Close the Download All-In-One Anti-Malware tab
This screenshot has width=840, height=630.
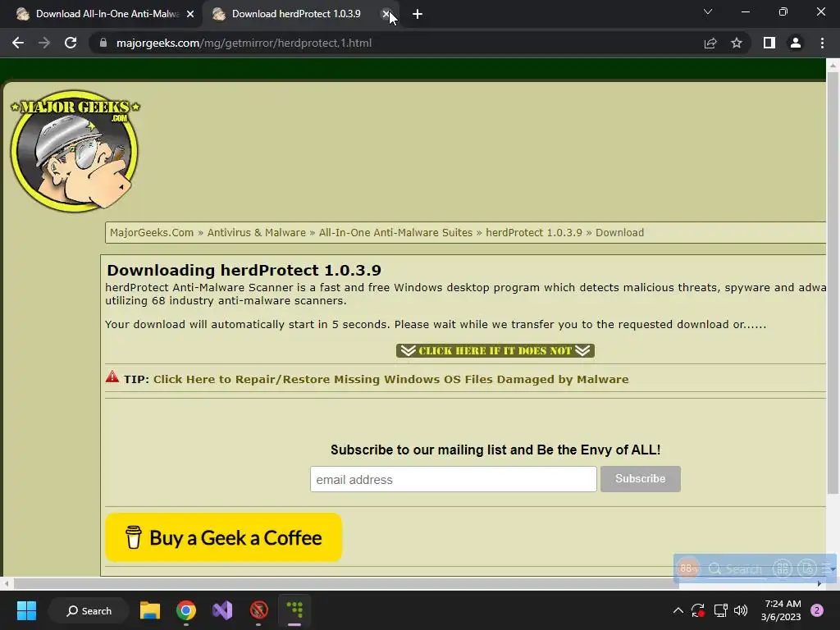190,15
